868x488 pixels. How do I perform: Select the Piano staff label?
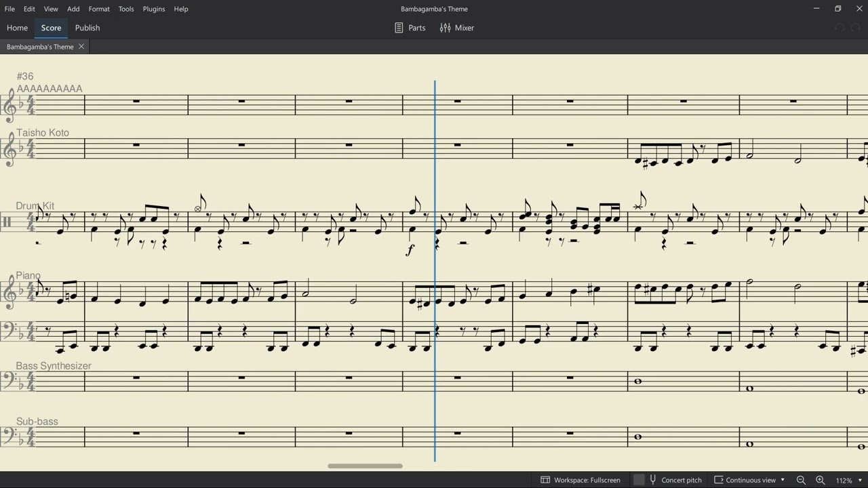pos(28,276)
